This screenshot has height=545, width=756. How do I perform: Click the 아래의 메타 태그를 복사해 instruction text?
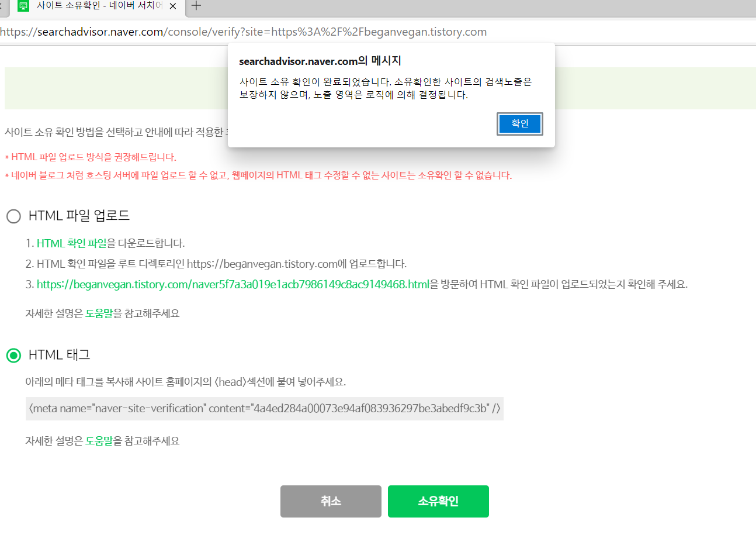coord(186,382)
